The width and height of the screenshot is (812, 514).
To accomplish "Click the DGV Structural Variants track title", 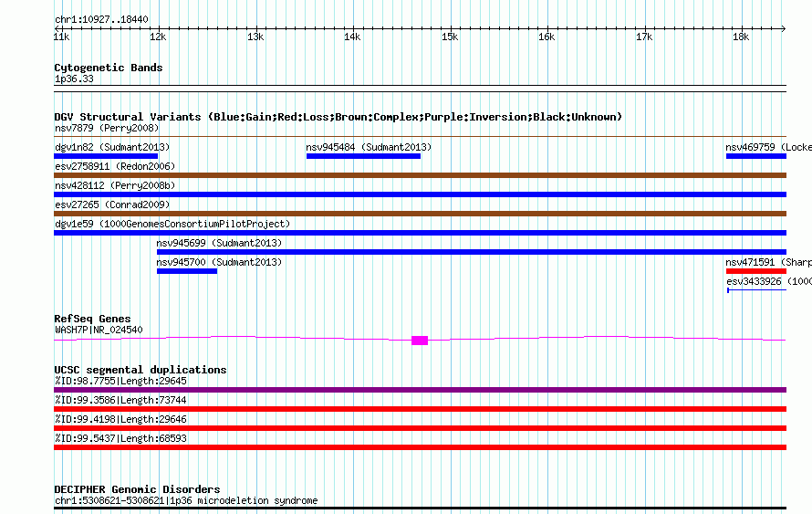I will click(x=338, y=117).
